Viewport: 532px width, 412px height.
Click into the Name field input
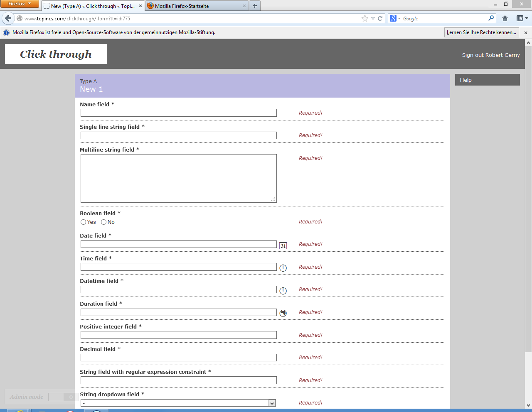coord(178,113)
